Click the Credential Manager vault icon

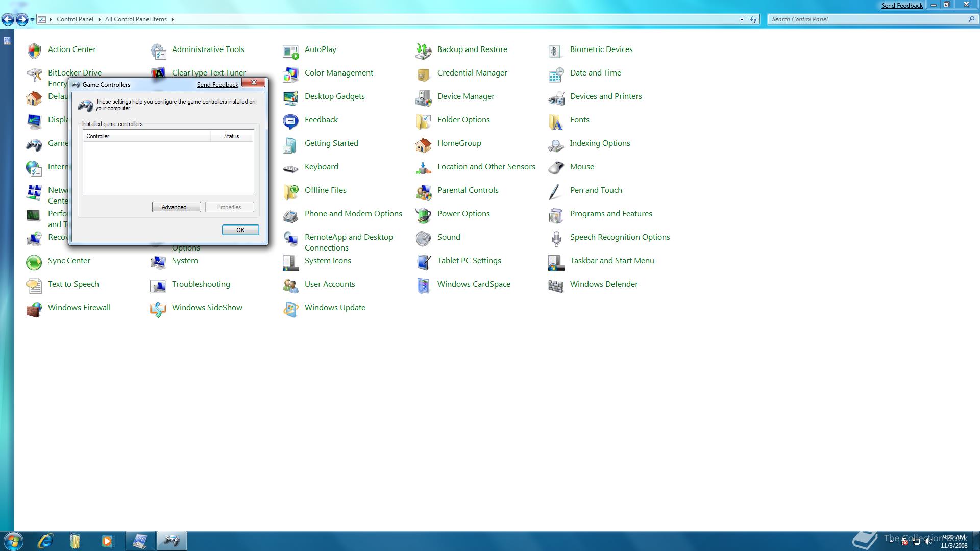(x=424, y=74)
